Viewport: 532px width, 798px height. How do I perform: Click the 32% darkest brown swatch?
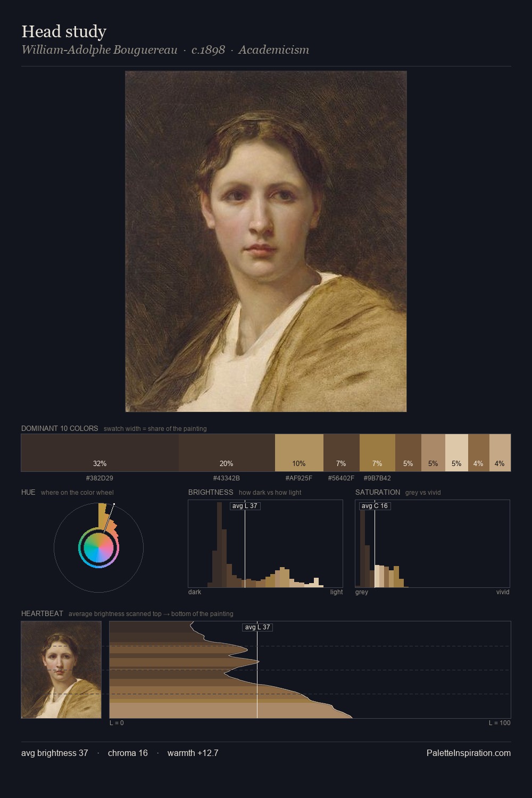click(x=100, y=453)
